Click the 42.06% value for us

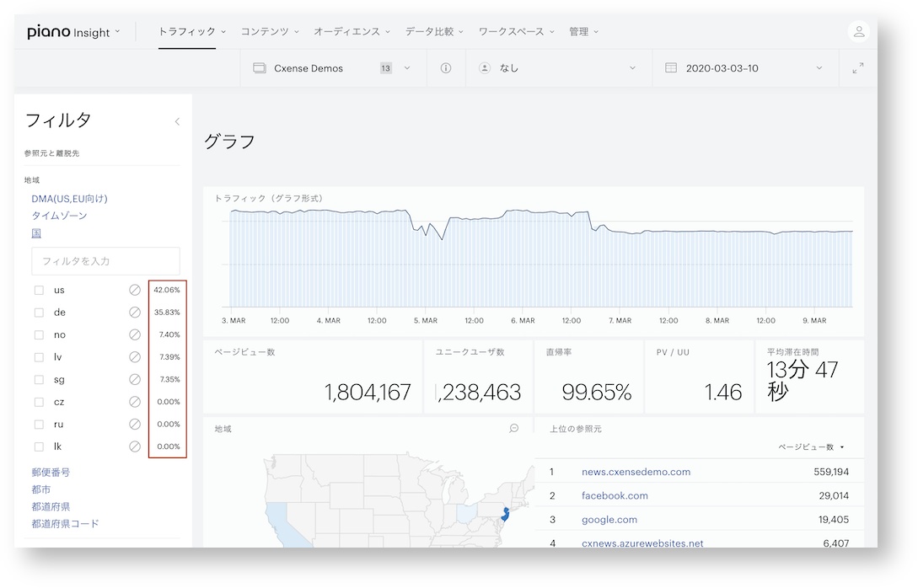pyautogui.click(x=167, y=290)
